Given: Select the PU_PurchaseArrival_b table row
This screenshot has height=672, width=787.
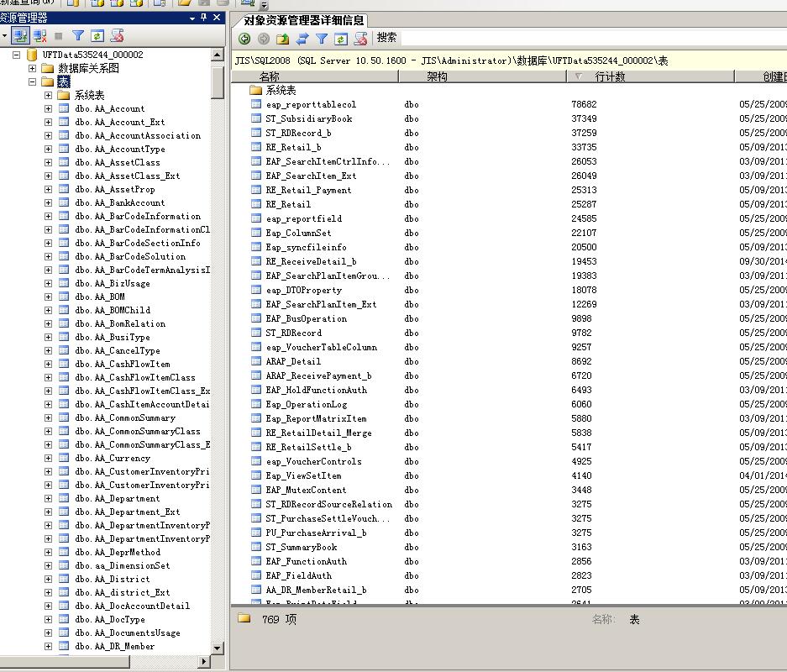Looking at the screenshot, I should tap(316, 533).
